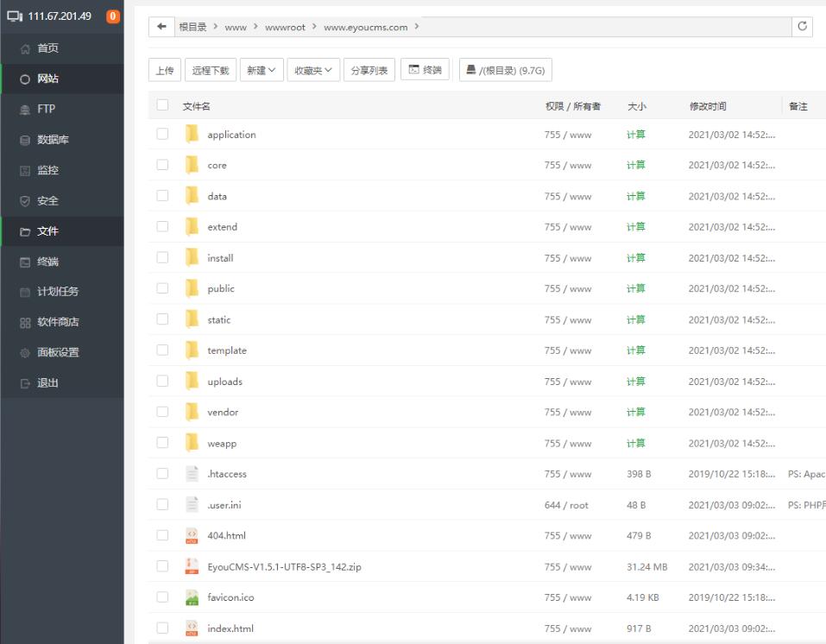The width and height of the screenshot is (826, 644).
Task: Click the 404.html file icon
Action: click(192, 536)
